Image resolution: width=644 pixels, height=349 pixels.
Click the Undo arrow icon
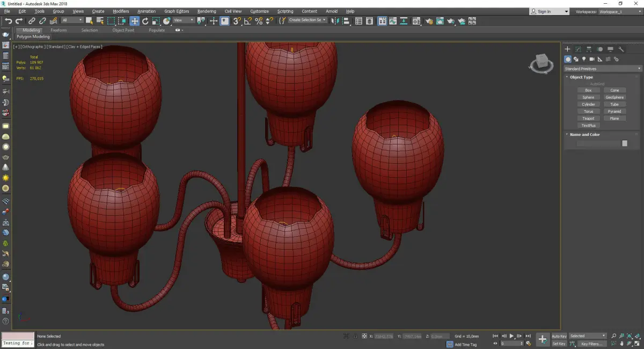click(8, 20)
